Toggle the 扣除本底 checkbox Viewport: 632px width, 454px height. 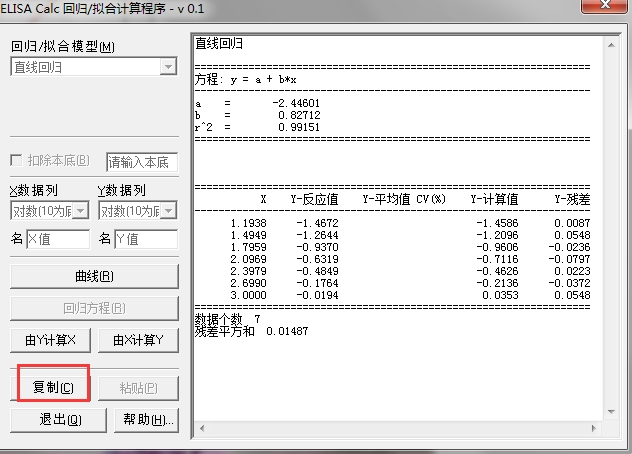click(x=17, y=161)
